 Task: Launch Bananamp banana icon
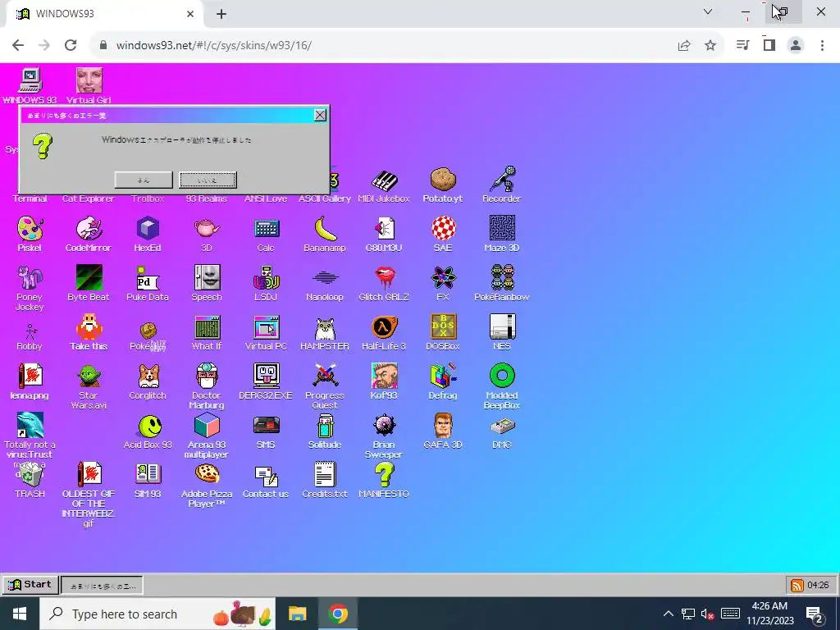tap(325, 229)
